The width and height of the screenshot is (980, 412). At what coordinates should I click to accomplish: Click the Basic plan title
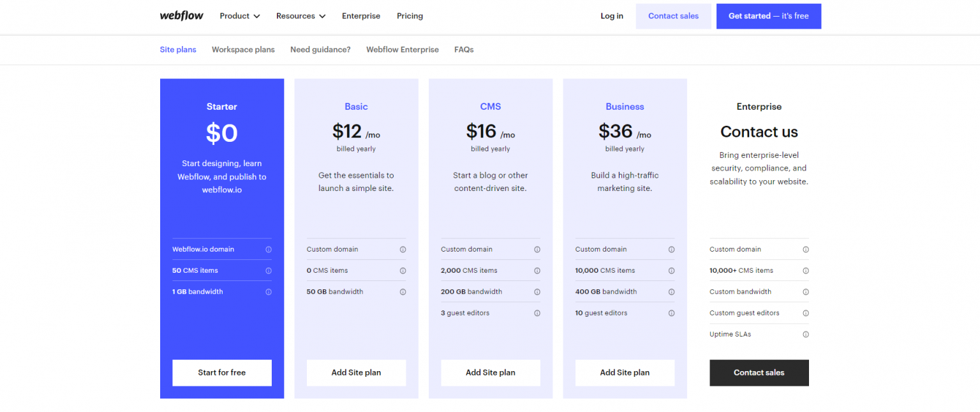(x=356, y=107)
